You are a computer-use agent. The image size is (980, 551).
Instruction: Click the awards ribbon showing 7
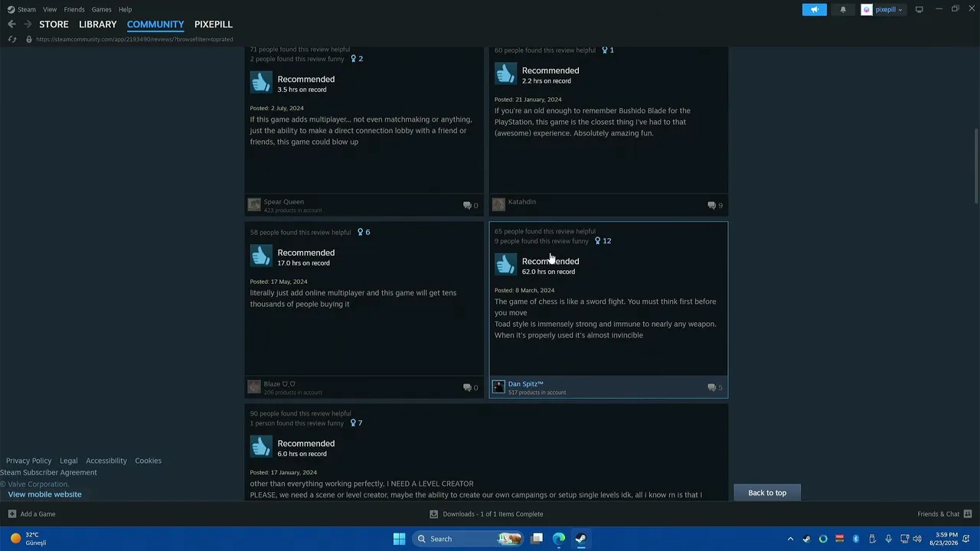[x=357, y=423]
